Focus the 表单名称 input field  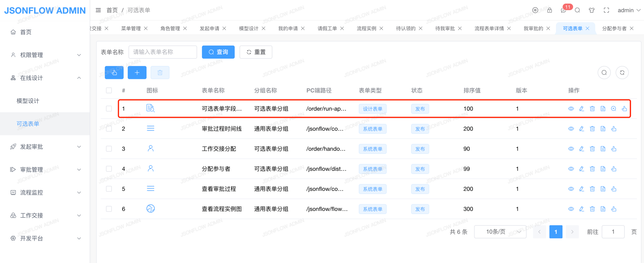pos(162,52)
